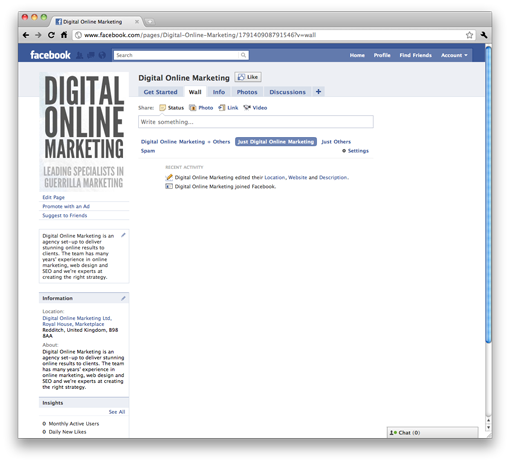Open the Location link in recent activity
Viewport: 510px width, 463px height.
[x=275, y=177]
